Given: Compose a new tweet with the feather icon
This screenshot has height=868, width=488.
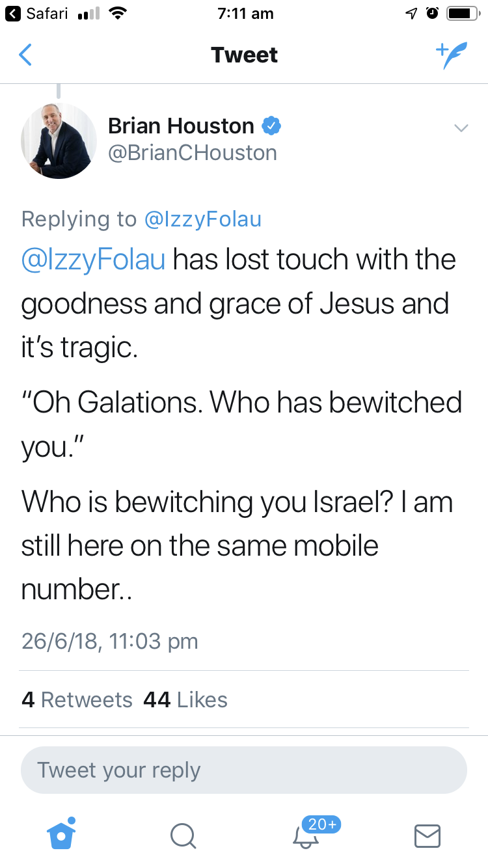Looking at the screenshot, I should point(452,56).
